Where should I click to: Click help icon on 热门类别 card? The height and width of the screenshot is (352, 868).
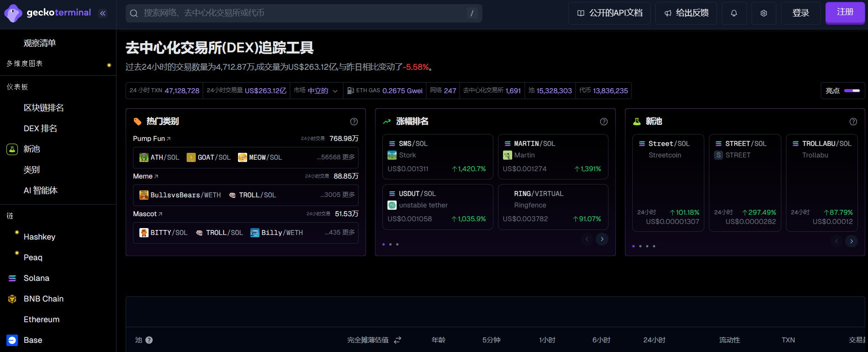pos(354,122)
